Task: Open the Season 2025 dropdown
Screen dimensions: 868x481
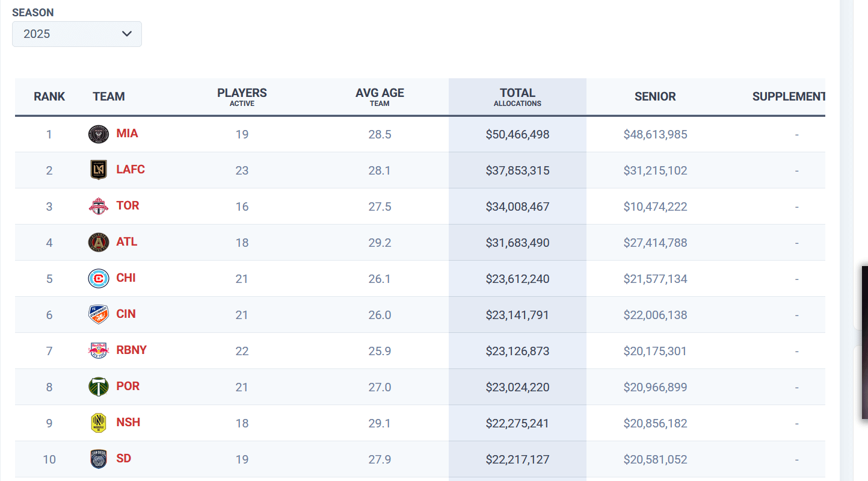Action: click(77, 34)
